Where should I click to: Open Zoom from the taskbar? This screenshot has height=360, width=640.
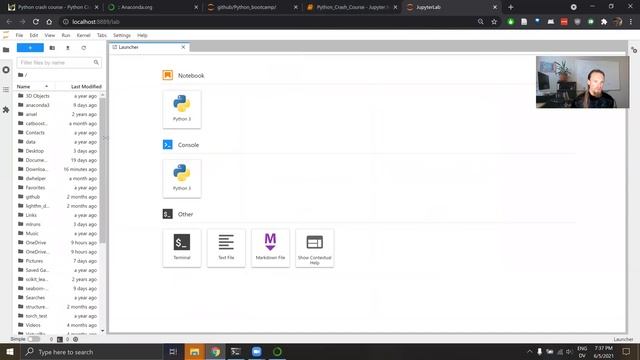click(256, 352)
